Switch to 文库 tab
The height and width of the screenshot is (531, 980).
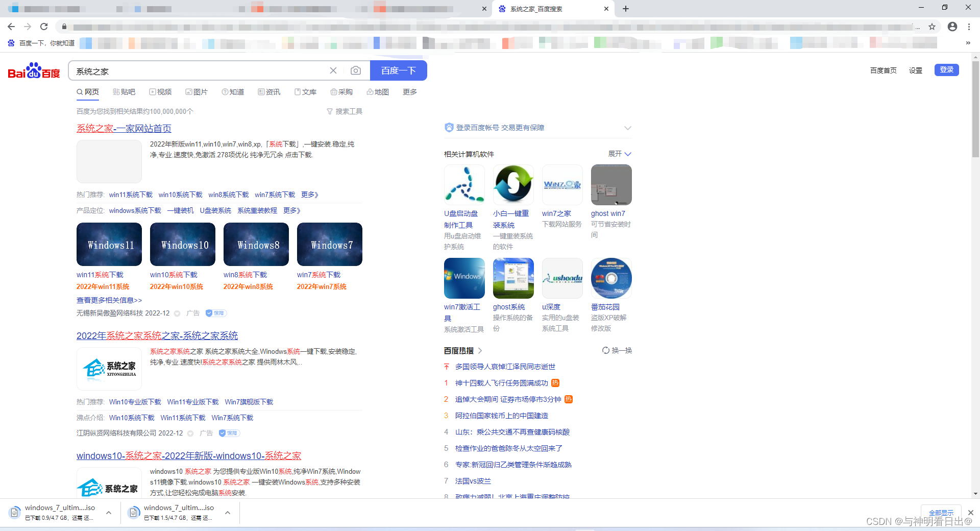coord(305,92)
